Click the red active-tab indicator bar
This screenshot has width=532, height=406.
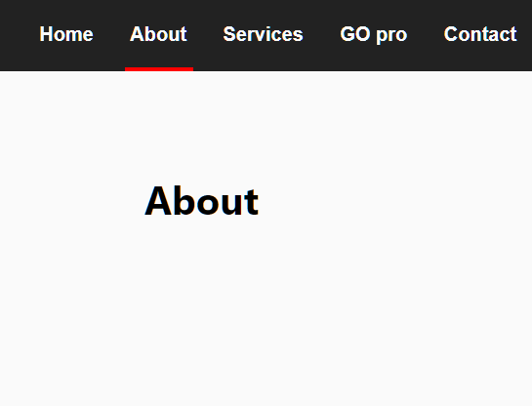[x=159, y=69]
